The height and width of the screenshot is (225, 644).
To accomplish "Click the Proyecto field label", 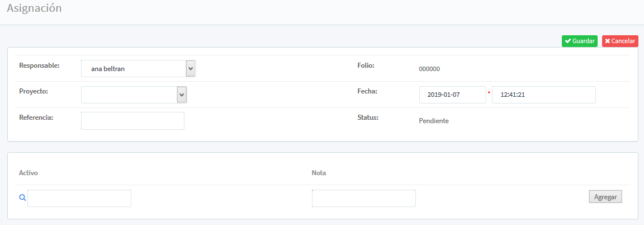I will coord(34,91).
